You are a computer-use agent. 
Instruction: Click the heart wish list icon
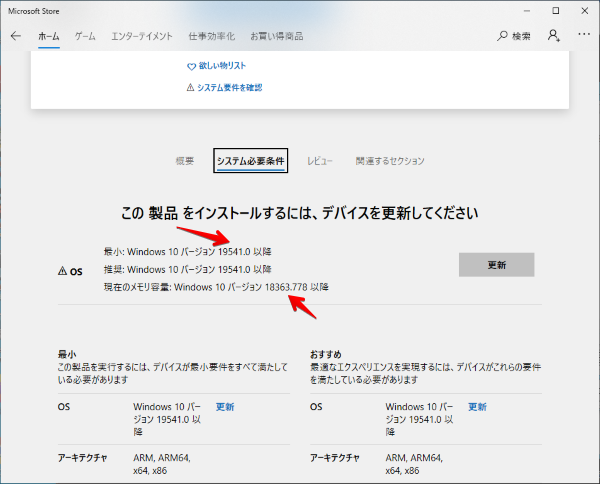click(x=191, y=67)
